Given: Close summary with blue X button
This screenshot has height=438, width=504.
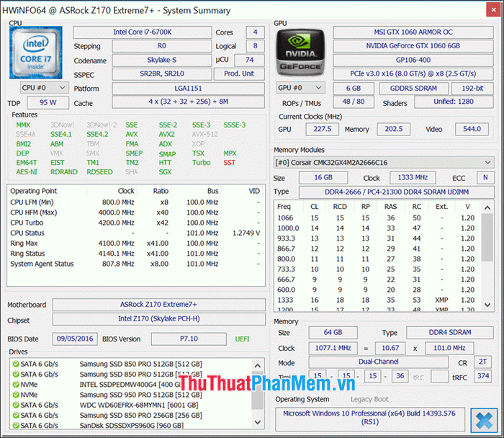Looking at the screenshot, I should [x=484, y=420].
